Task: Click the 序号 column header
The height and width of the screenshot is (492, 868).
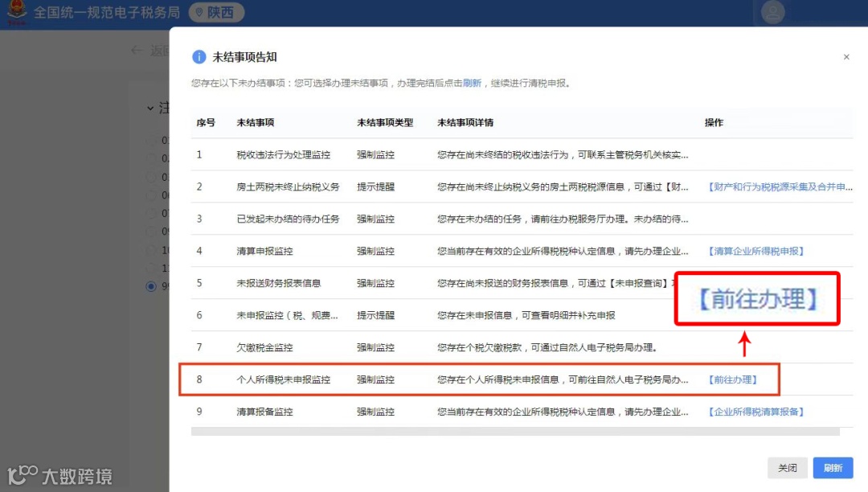Action: coord(206,122)
